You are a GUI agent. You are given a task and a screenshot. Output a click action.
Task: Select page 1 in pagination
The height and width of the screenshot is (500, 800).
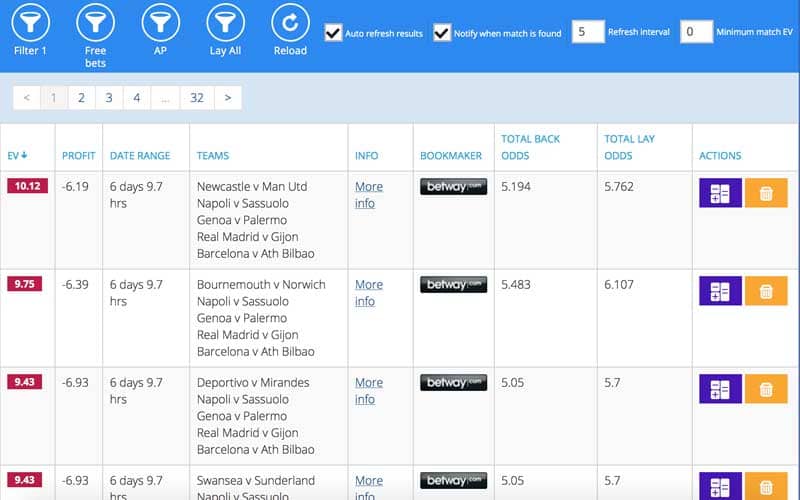point(54,97)
